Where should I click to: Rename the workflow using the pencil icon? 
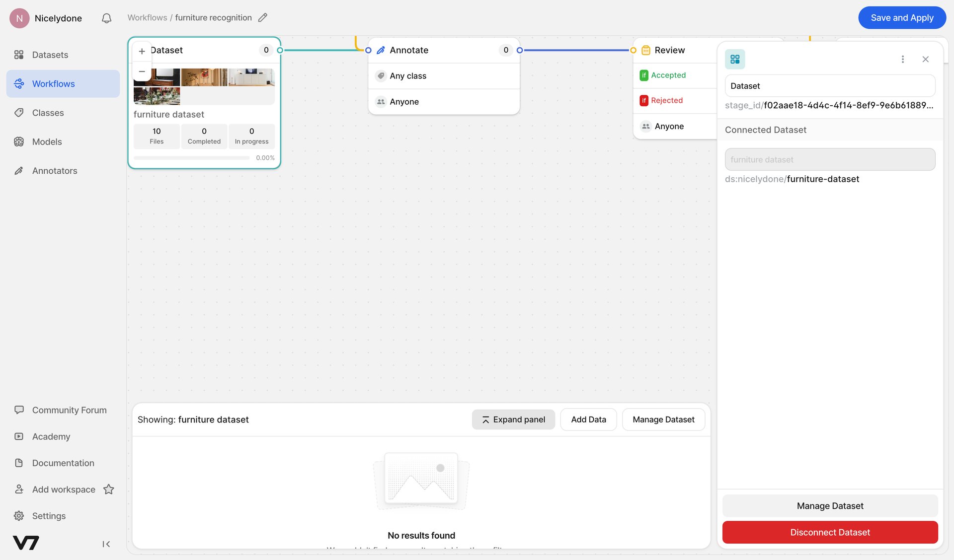[263, 17]
